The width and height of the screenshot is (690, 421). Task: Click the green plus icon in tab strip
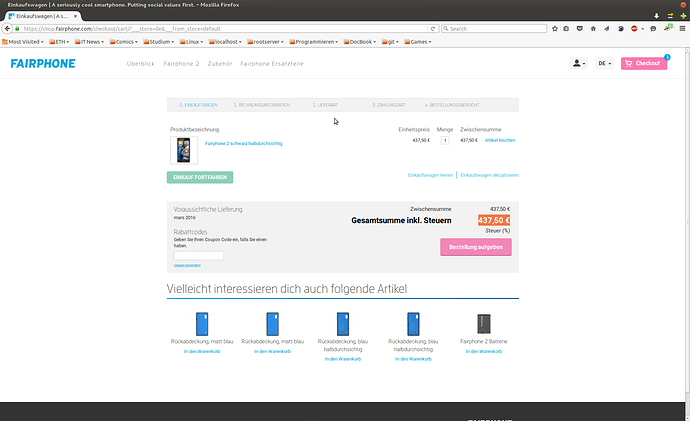(x=683, y=16)
